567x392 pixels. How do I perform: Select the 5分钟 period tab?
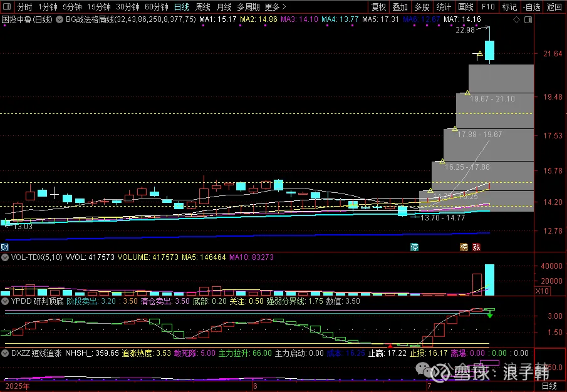pos(72,7)
